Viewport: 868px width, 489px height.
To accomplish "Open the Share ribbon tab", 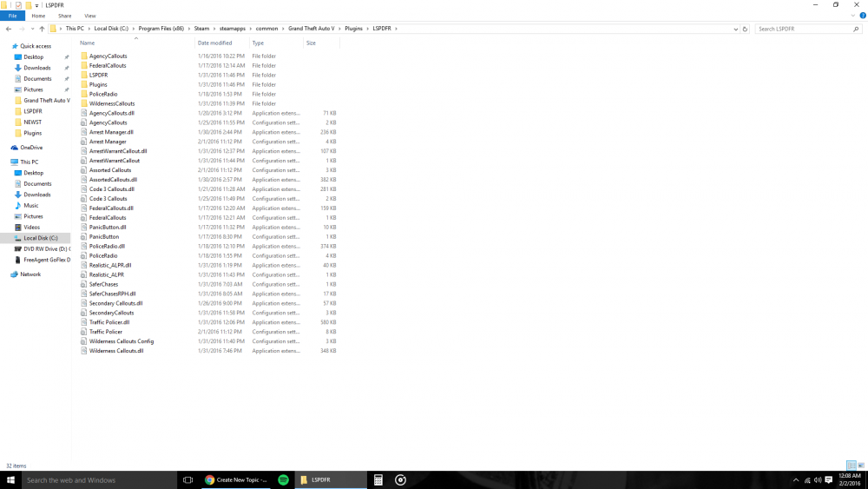I will pyautogui.click(x=65, y=16).
